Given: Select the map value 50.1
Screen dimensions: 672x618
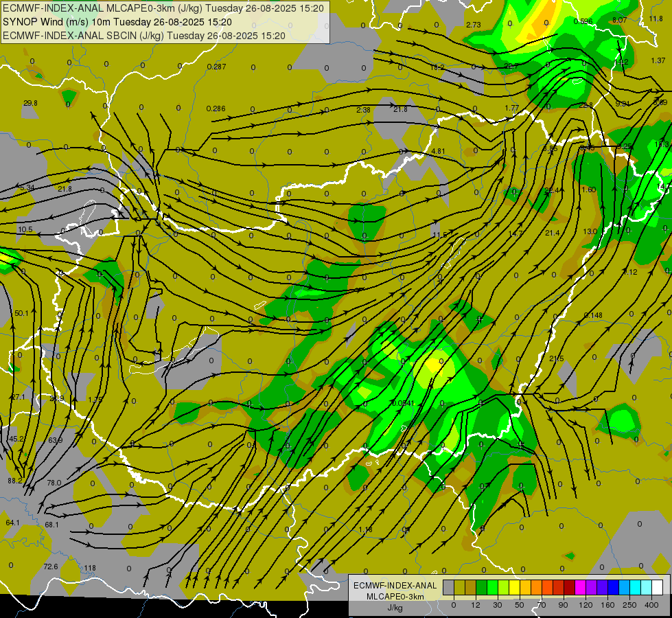Looking at the screenshot, I should pos(21,314).
